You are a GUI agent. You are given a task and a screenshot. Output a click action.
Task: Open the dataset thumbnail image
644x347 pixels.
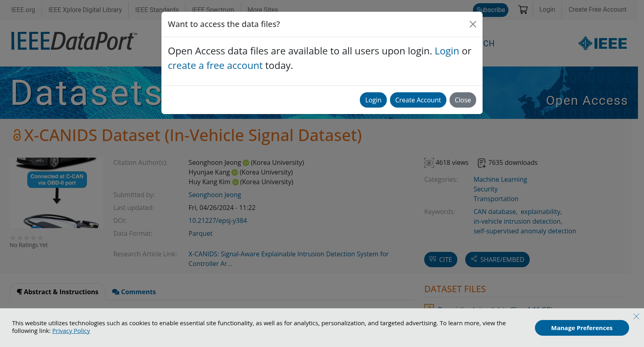57,193
